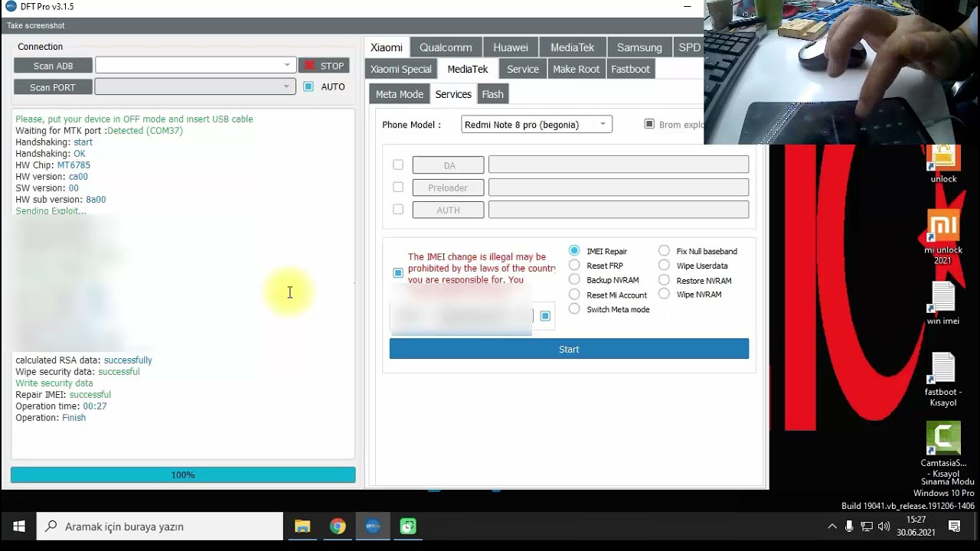
Task: Open the unlock desktop shortcut
Action: [943, 165]
